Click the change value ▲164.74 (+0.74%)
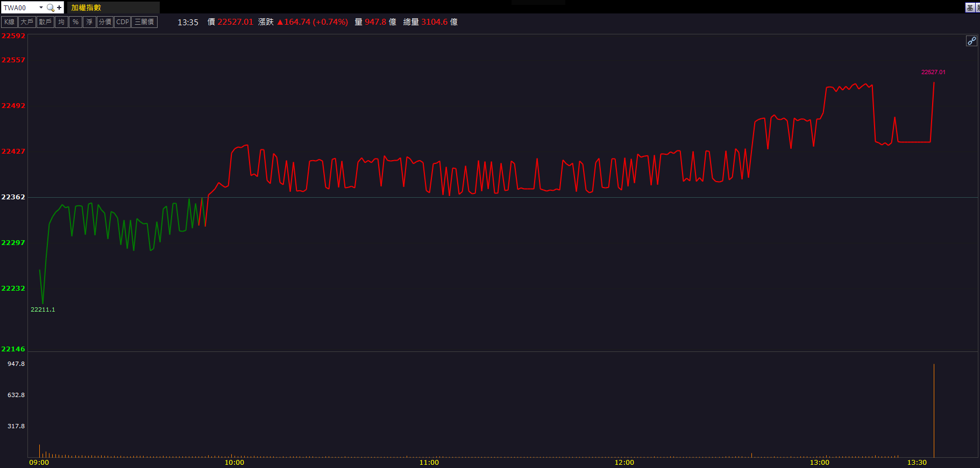Viewport: 980px width, 468px height. (x=313, y=22)
